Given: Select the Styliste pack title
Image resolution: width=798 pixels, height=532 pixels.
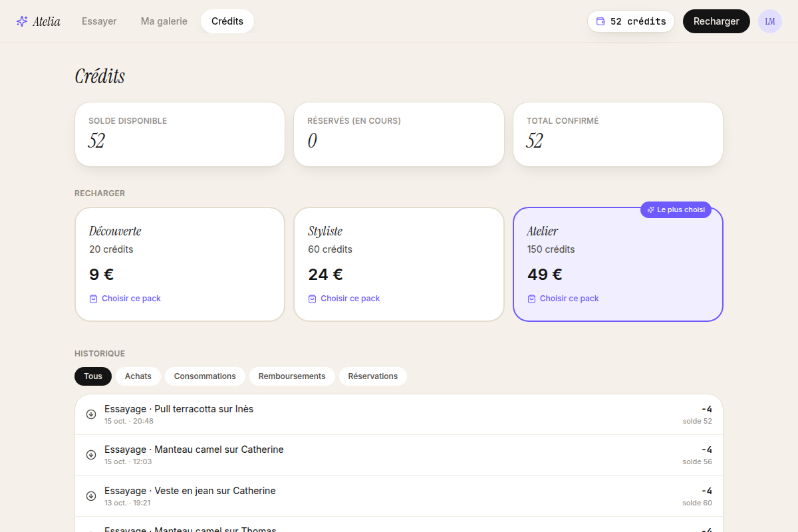Looking at the screenshot, I should tap(325, 231).
